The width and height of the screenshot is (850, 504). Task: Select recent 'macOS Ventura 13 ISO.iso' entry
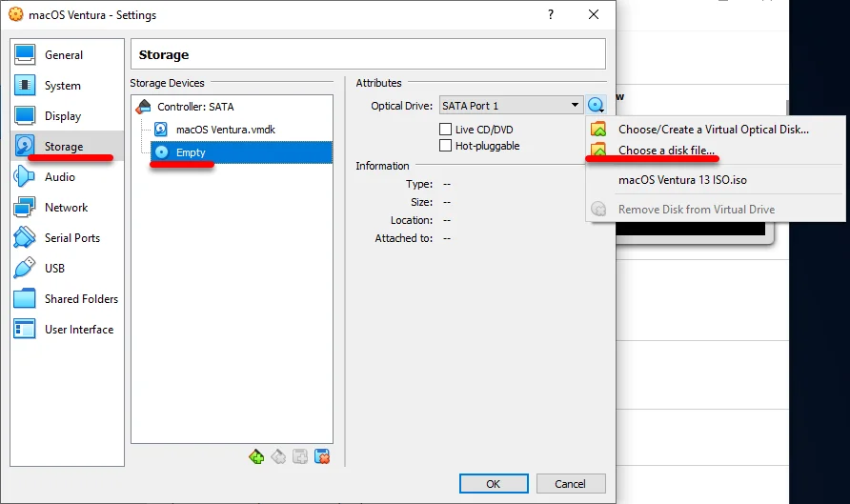point(716,180)
